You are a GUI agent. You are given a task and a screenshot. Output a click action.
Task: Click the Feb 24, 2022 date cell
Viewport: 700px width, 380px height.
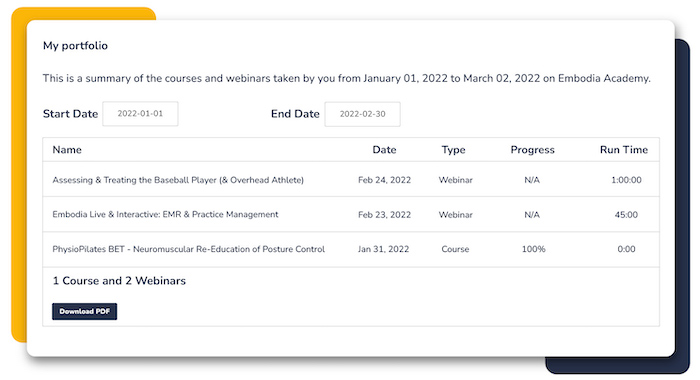pos(384,180)
